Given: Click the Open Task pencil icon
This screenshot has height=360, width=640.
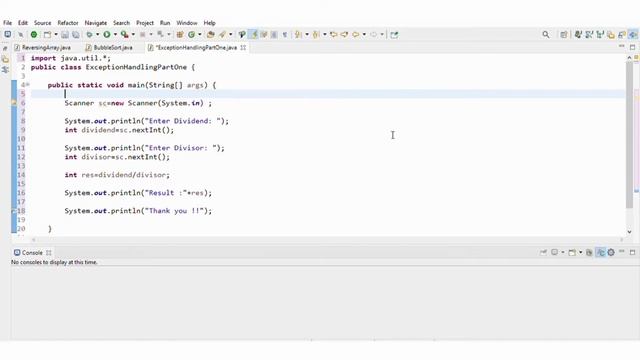Looking at the screenshot, I should coord(222,35).
